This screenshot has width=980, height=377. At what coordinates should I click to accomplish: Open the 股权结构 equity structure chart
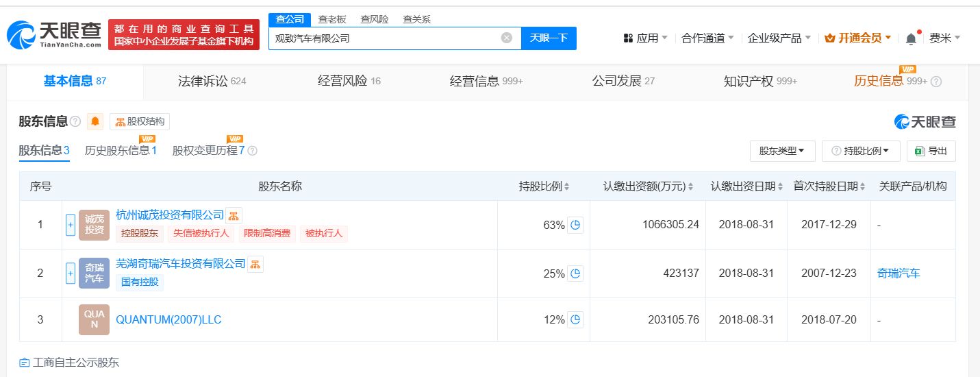tap(140, 122)
